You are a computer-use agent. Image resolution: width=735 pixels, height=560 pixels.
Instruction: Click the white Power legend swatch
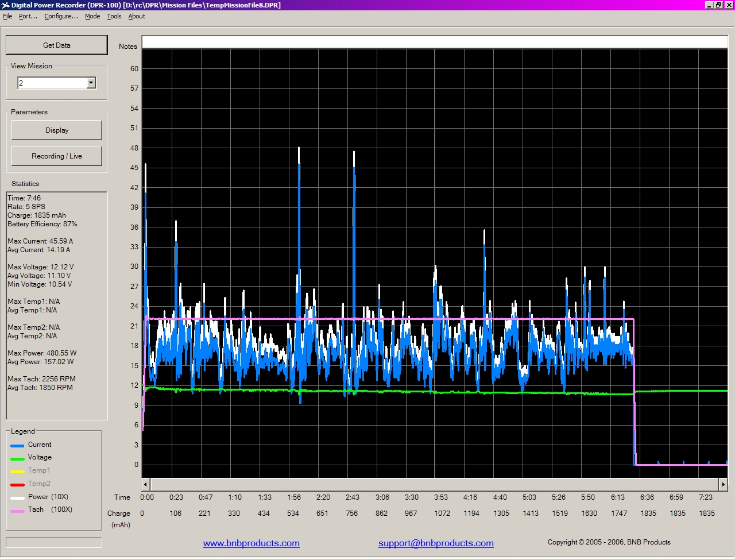(x=17, y=498)
